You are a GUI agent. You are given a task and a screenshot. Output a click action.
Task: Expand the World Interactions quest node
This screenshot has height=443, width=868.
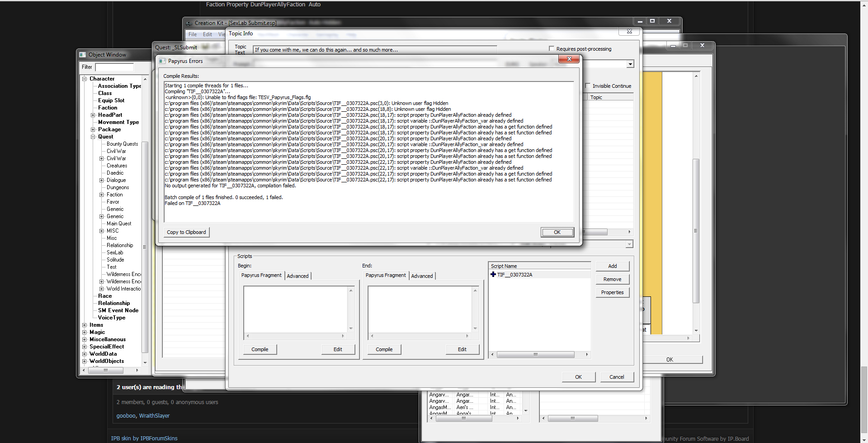point(102,289)
